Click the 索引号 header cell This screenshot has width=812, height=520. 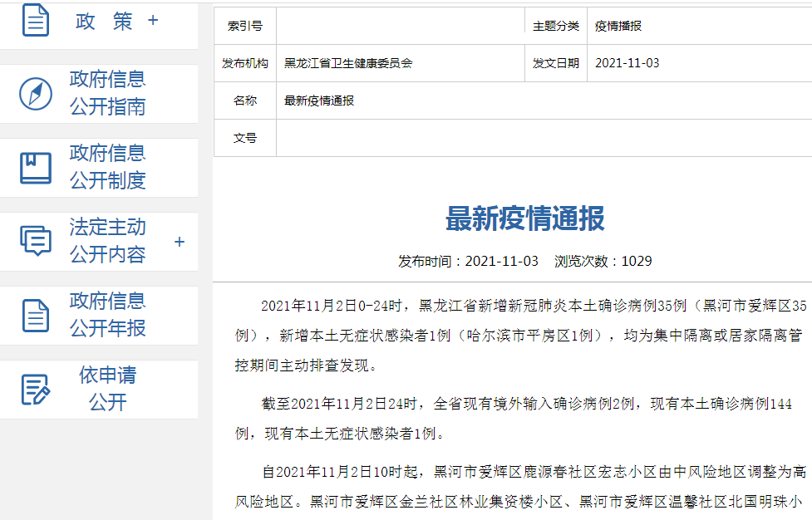click(245, 26)
